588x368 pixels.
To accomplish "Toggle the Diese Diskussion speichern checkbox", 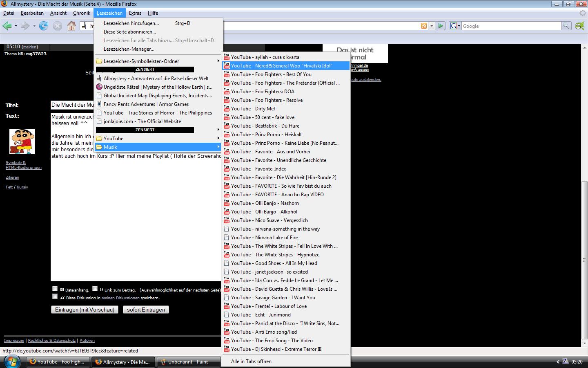I will coord(55,296).
